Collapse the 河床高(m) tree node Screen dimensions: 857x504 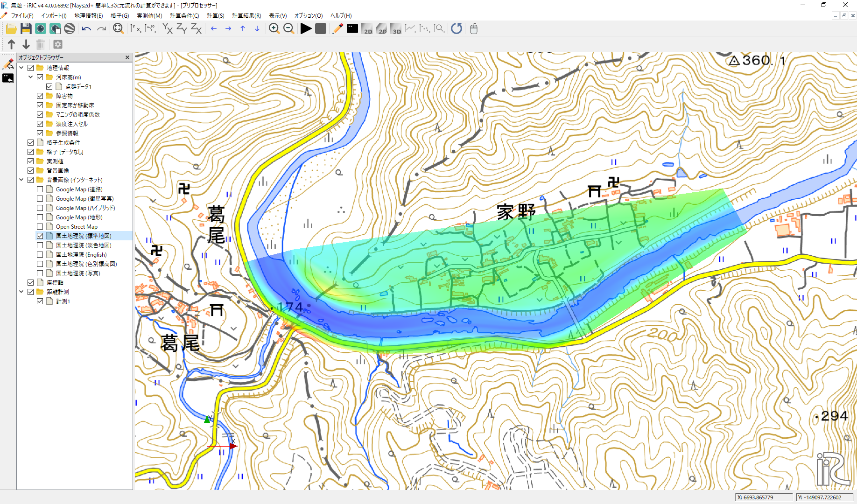point(31,77)
